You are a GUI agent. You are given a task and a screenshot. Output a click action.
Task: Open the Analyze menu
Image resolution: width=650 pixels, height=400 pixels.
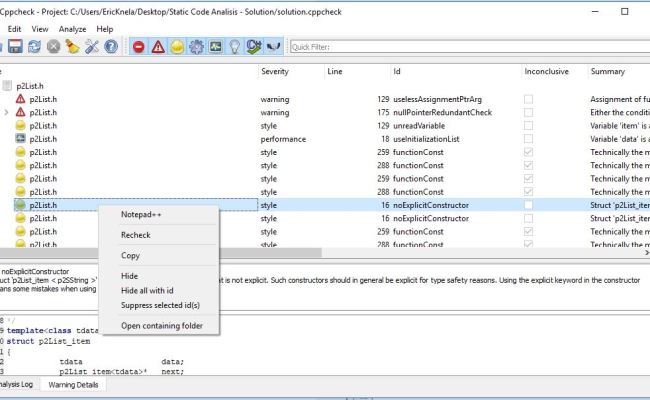(73, 29)
